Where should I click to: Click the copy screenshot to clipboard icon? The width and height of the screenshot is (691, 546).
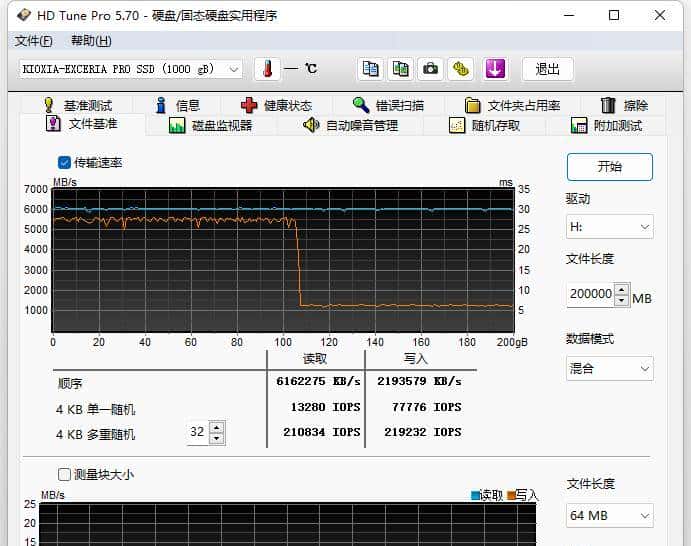coord(400,69)
